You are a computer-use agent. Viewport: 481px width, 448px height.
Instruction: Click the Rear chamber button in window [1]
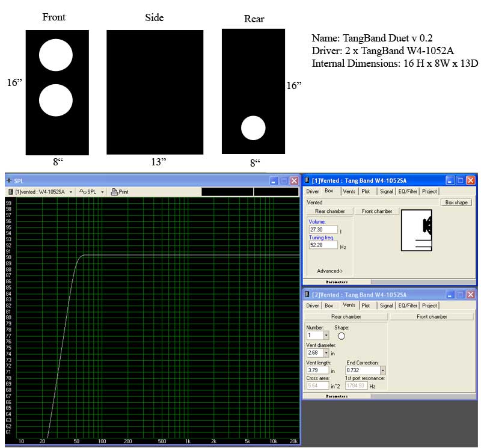click(x=329, y=211)
